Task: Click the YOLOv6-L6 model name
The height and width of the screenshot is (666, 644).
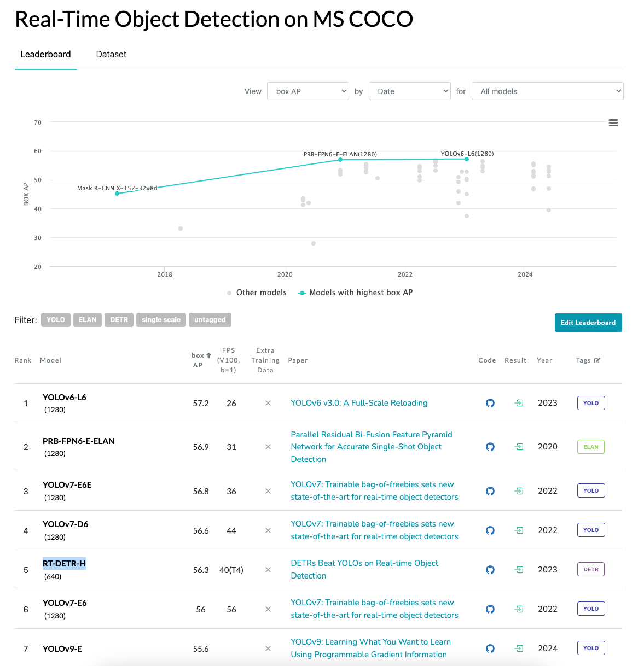Action: point(65,398)
